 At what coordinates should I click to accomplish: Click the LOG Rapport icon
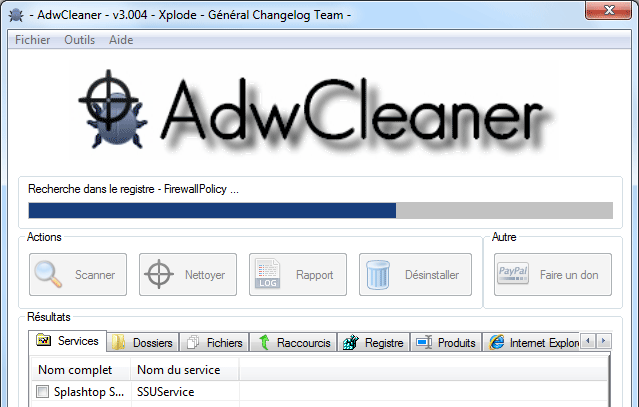click(x=268, y=274)
